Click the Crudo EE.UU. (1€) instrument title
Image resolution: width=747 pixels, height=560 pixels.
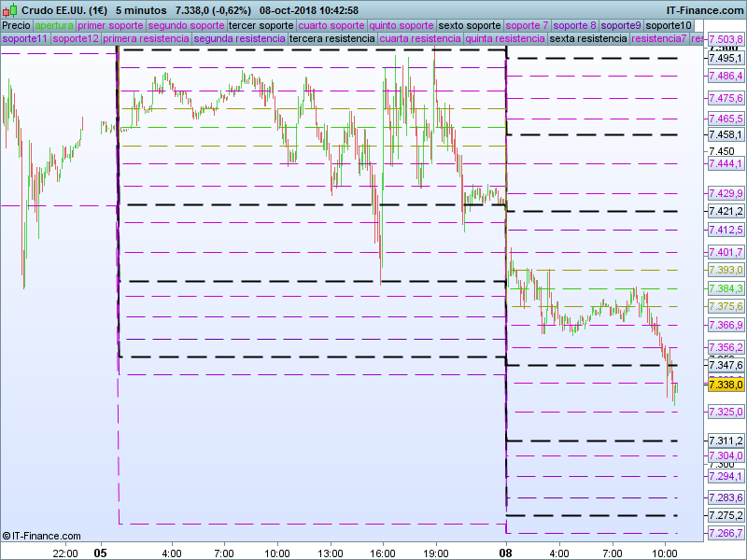64,10
